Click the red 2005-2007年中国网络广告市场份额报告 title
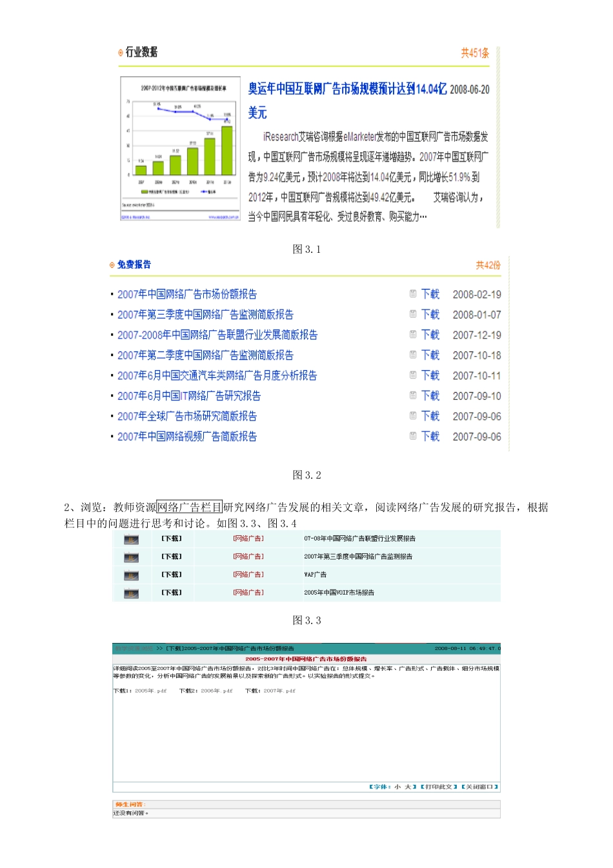613x868 pixels. click(x=306, y=659)
